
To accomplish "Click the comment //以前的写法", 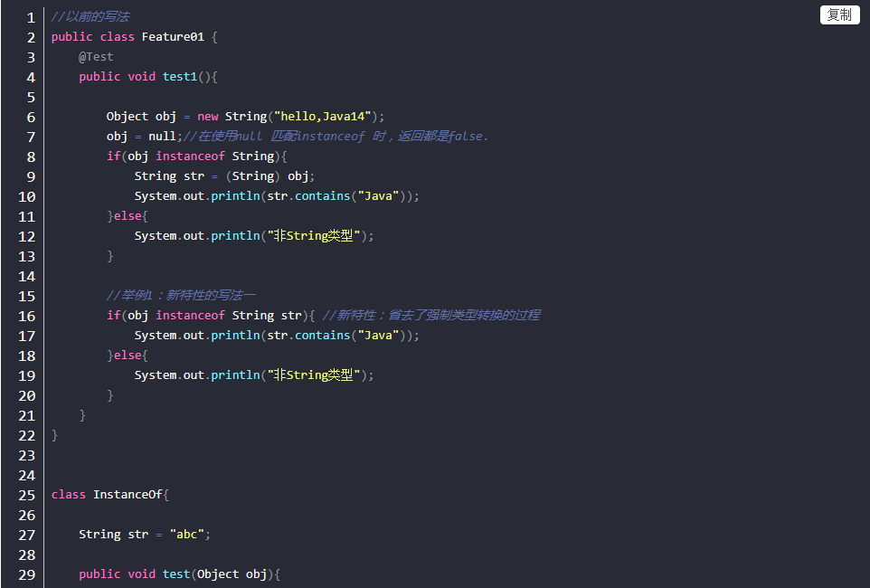I will 90,16.
